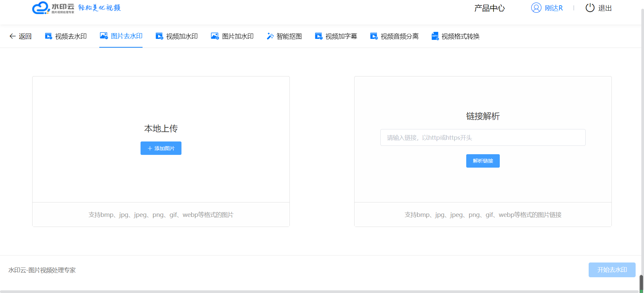Click the 格式的图片链接 support note

click(483, 215)
